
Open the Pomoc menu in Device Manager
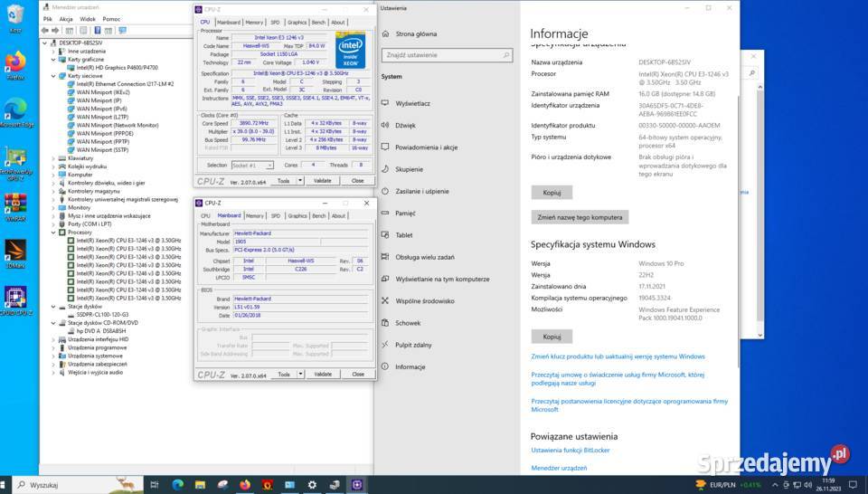pos(111,19)
